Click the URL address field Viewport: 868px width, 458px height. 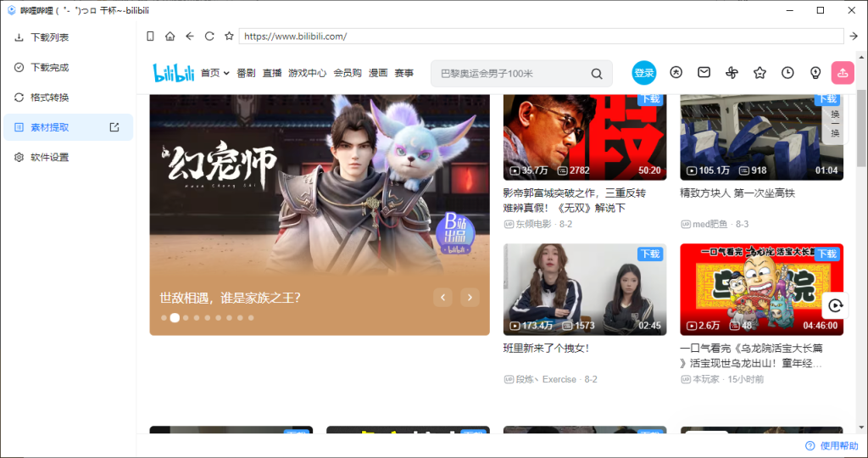(x=542, y=36)
